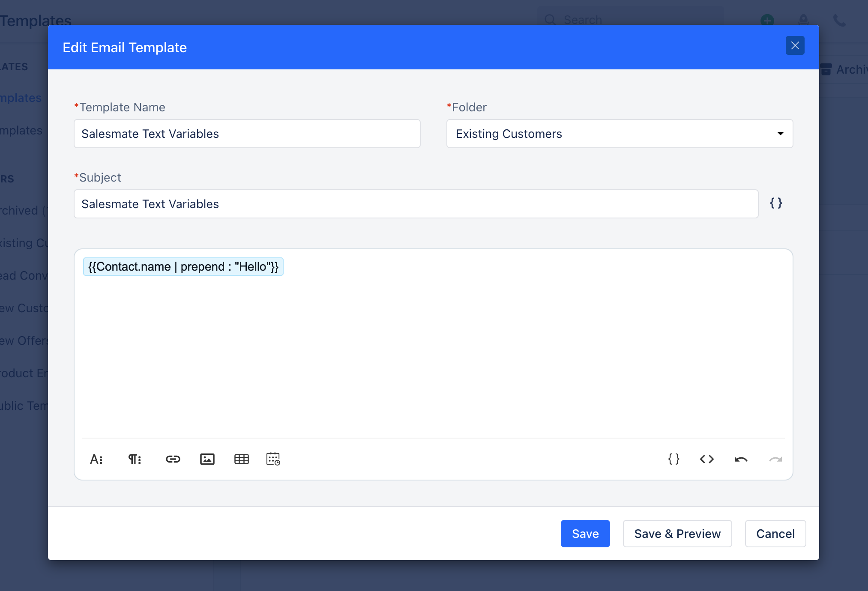Insert a link using the link icon
Viewport: 868px width, 591px height.
click(x=173, y=459)
